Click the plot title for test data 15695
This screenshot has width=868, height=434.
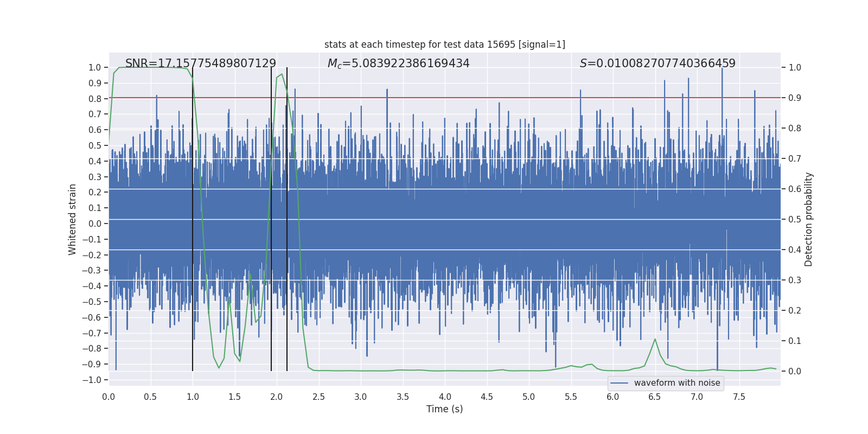click(x=445, y=44)
